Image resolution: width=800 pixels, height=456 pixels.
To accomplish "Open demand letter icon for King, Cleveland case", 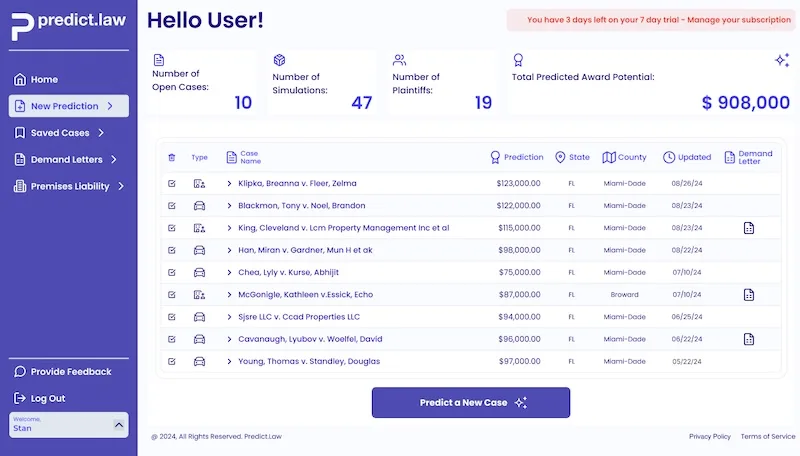I will pos(749,228).
